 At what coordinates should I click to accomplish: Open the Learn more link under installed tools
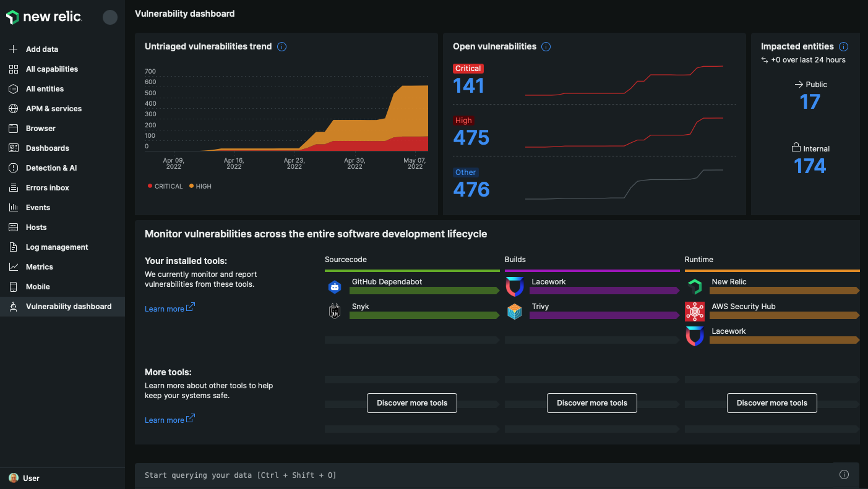pos(165,308)
